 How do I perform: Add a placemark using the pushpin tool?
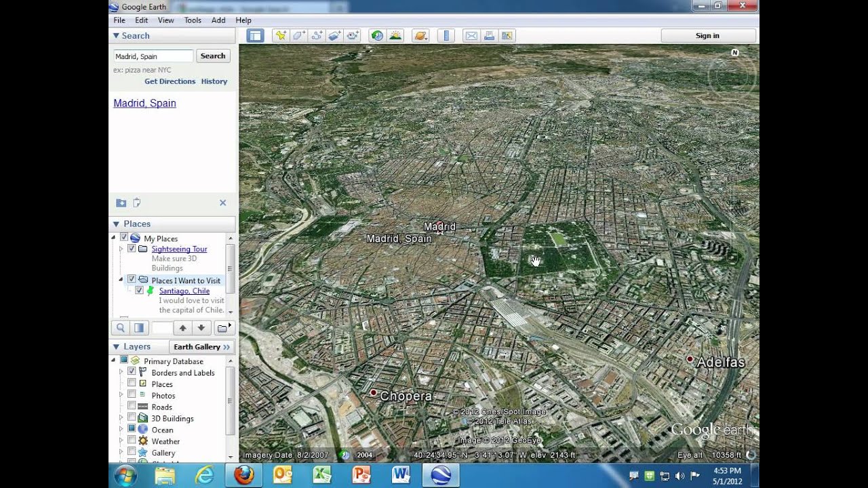tap(280, 36)
